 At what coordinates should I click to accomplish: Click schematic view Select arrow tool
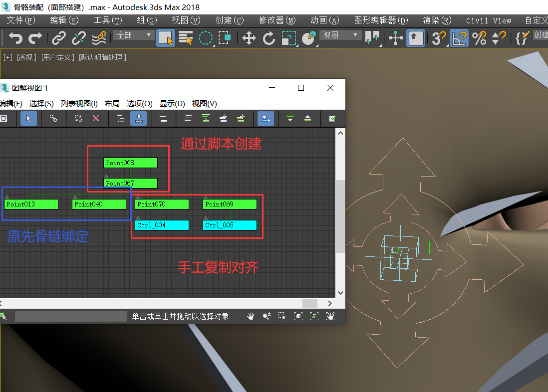(x=28, y=118)
